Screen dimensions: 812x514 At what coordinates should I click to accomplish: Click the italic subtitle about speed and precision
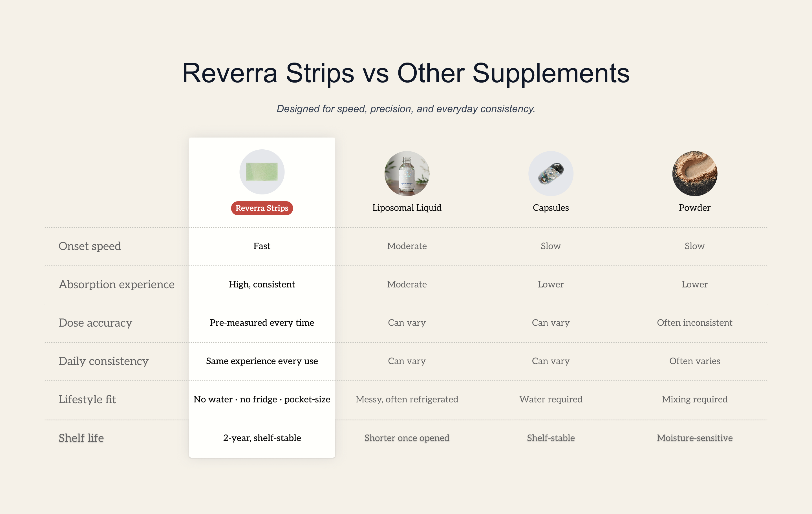406,109
